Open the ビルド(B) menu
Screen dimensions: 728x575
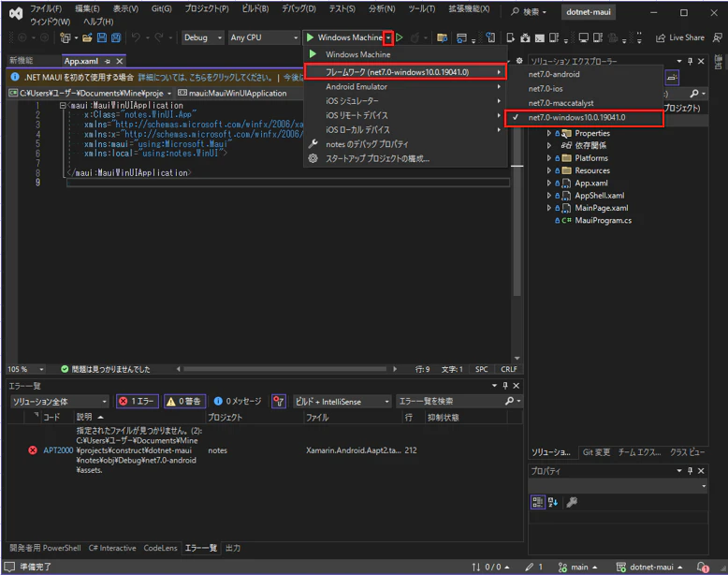tap(255, 8)
